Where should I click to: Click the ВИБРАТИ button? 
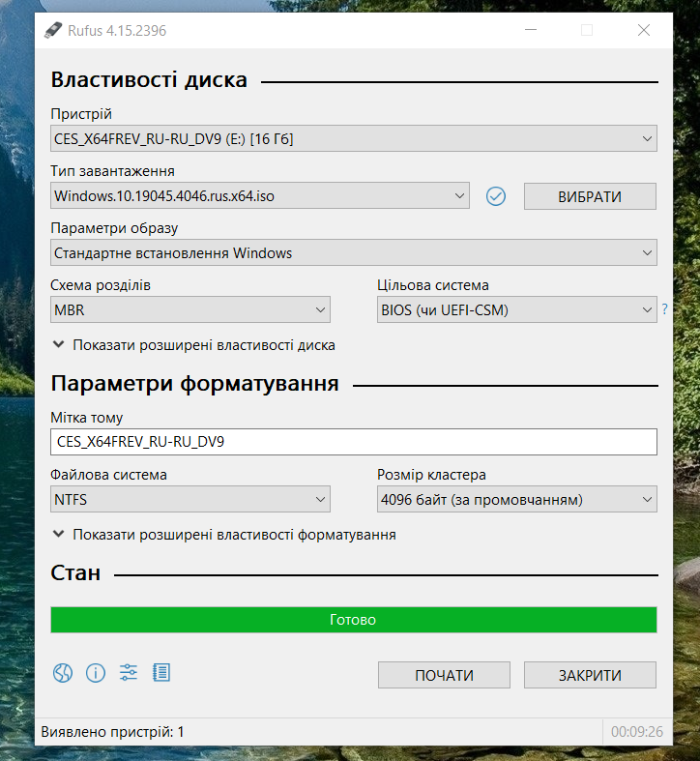[590, 196]
